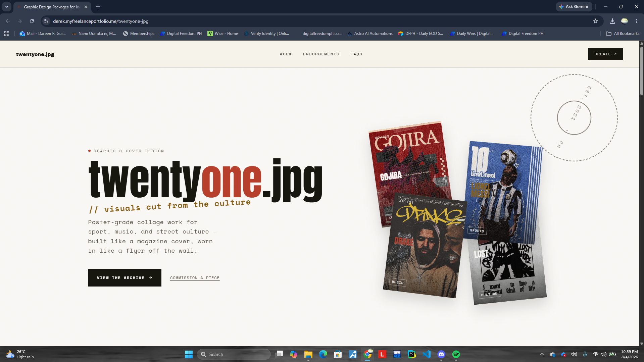Viewport: 644px width, 362px height.
Task: Open the tab search dropdown arrow
Action: 7,7
